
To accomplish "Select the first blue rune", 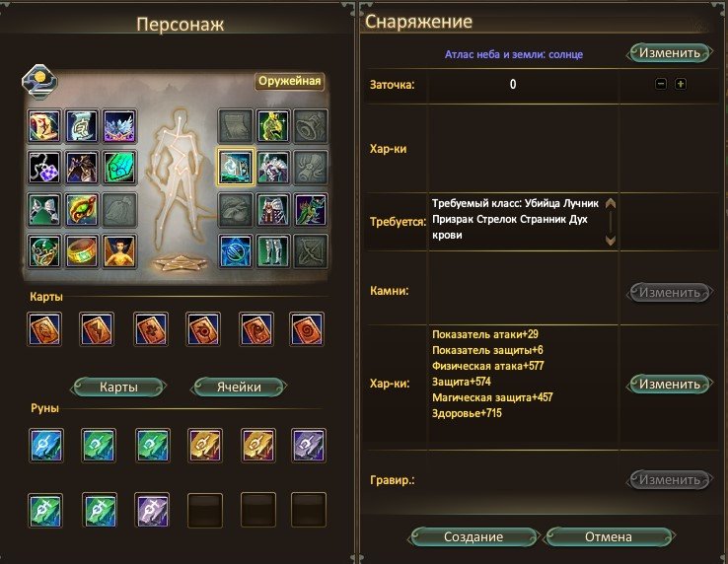I will pyautogui.click(x=45, y=445).
